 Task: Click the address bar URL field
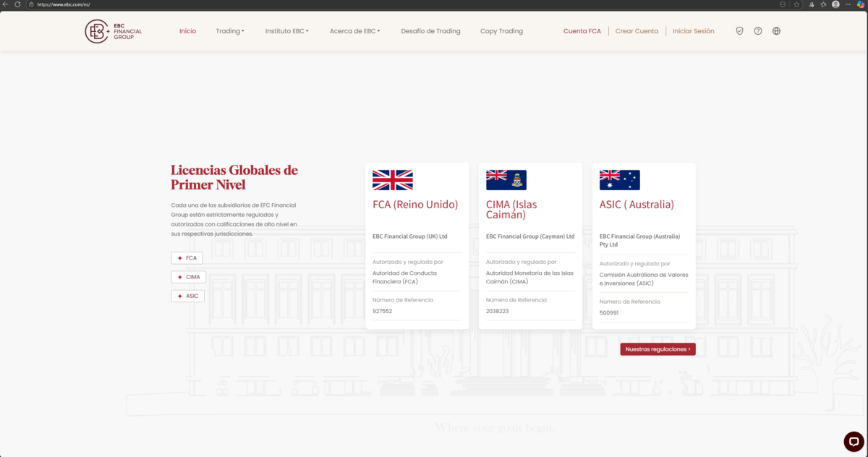(x=405, y=4)
